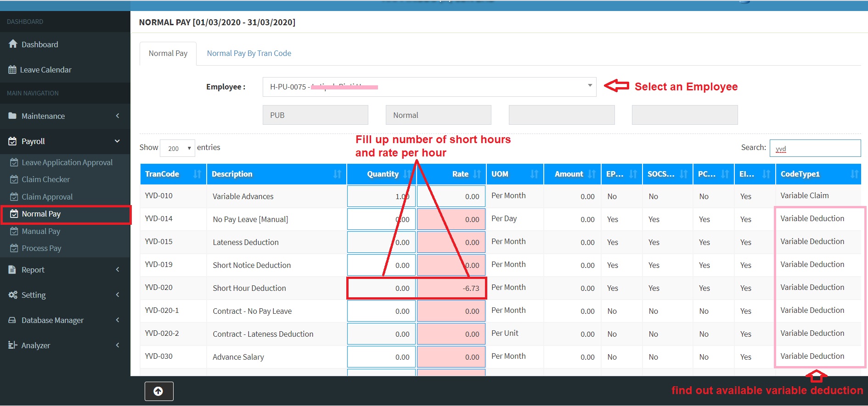
Task: Open the show entries count dropdown
Action: click(177, 148)
